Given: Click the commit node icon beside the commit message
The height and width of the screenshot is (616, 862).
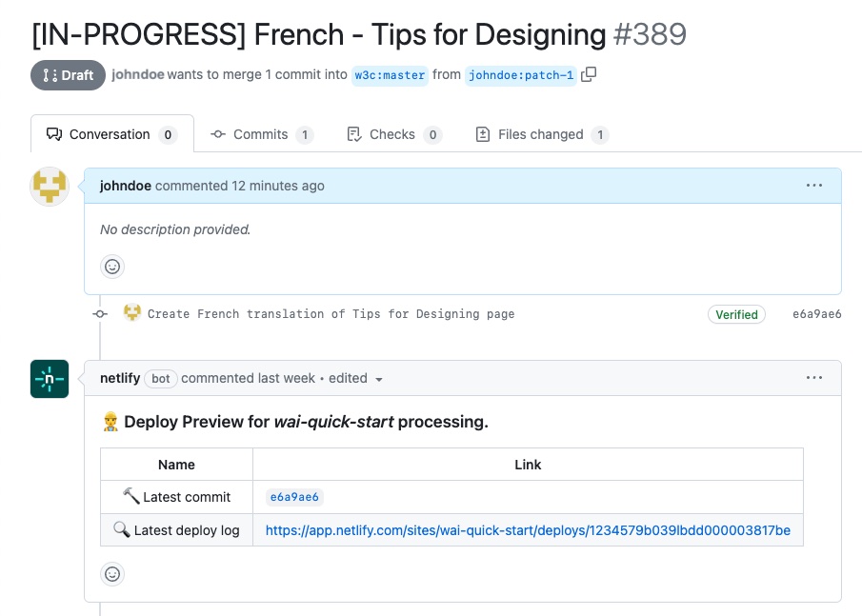Looking at the screenshot, I should tap(99, 313).
